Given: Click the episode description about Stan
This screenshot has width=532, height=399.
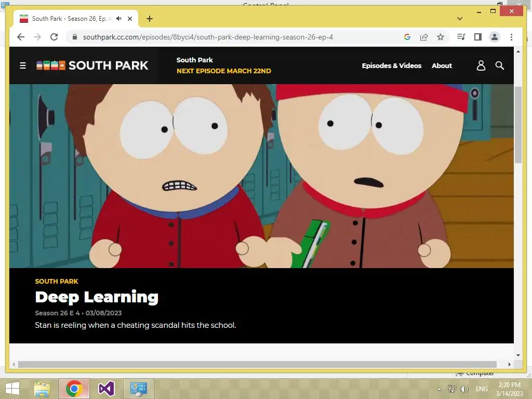Looking at the screenshot, I should click(136, 325).
